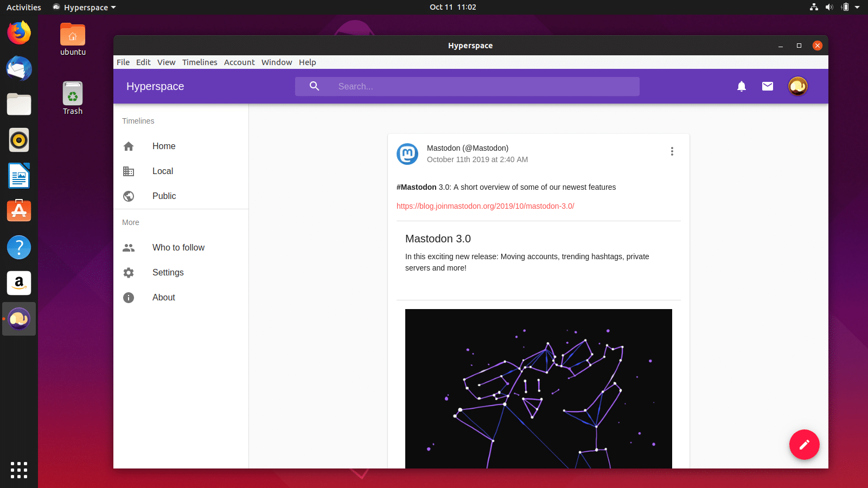Open the Window menu
868x488 pixels.
point(277,62)
